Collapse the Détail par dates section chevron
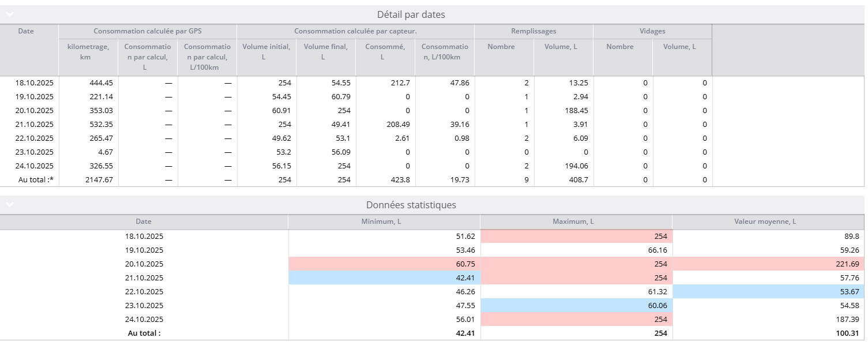 coord(10,14)
